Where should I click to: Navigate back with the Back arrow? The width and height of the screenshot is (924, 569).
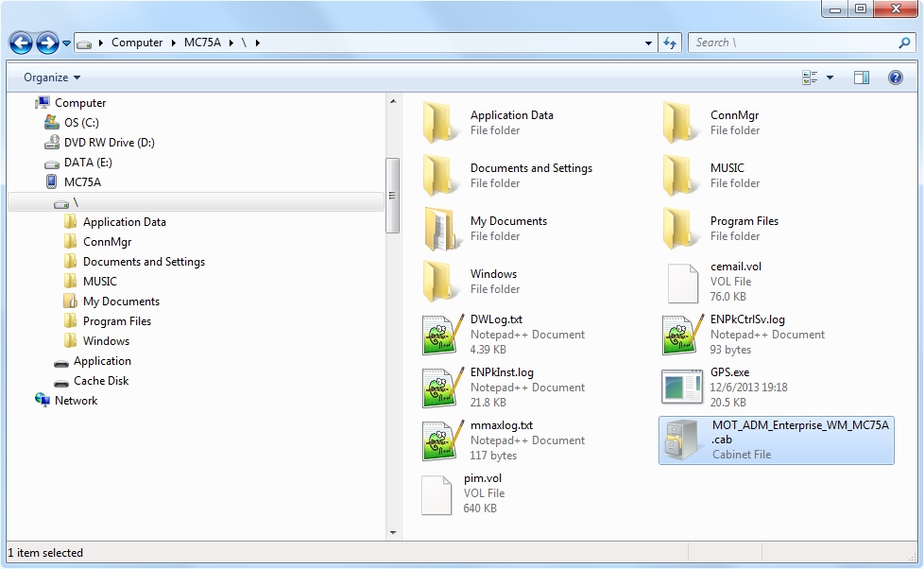(20, 43)
